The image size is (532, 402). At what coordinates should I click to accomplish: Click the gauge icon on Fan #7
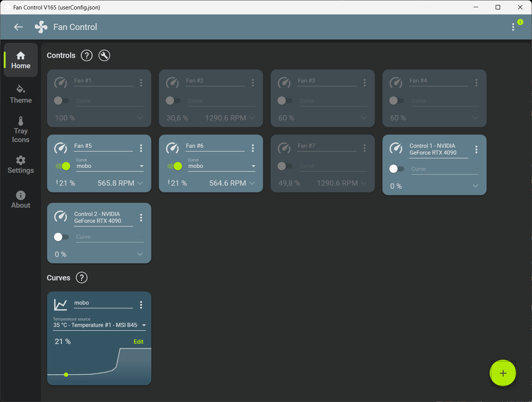point(284,147)
